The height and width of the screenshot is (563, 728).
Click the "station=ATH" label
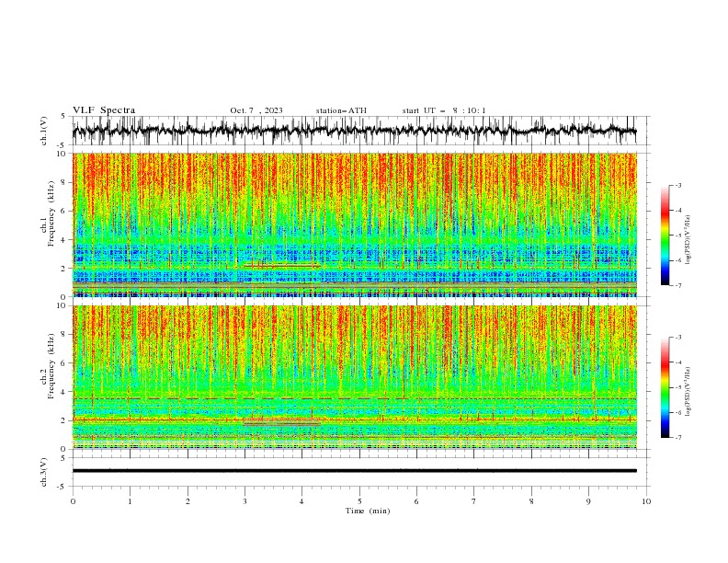tap(341, 110)
